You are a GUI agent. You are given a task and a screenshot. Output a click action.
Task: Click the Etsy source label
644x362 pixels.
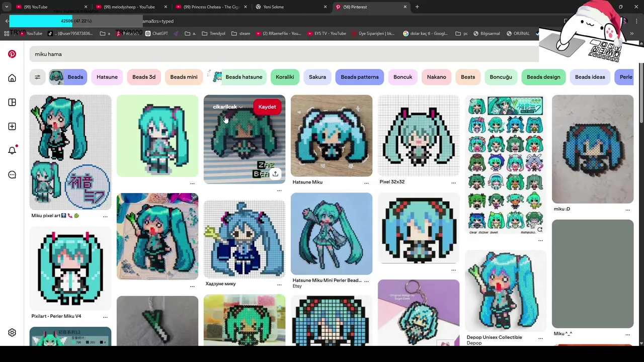[x=297, y=287]
